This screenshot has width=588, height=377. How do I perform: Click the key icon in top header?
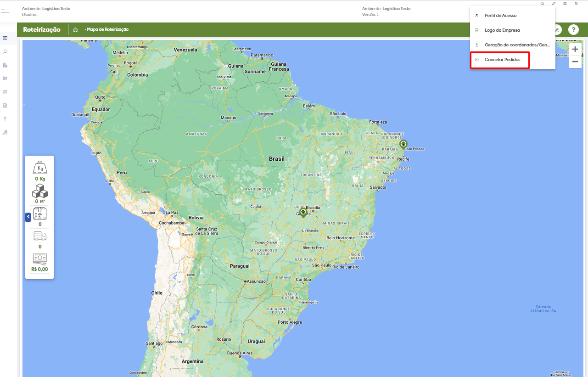554,3
